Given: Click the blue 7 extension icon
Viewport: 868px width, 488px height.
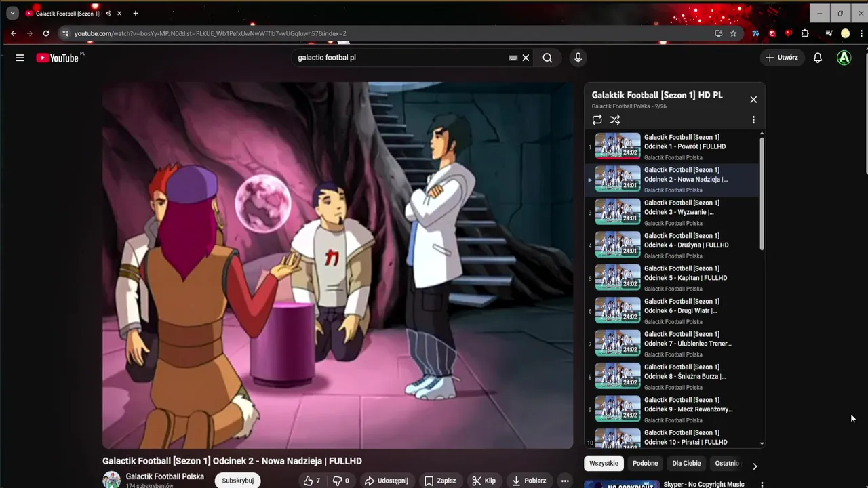Looking at the screenshot, I should pos(755,33).
